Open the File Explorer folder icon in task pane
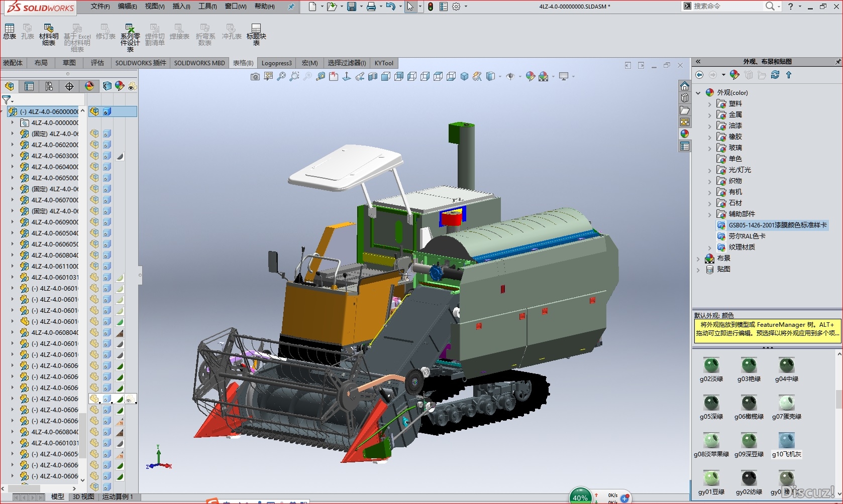 (685, 110)
